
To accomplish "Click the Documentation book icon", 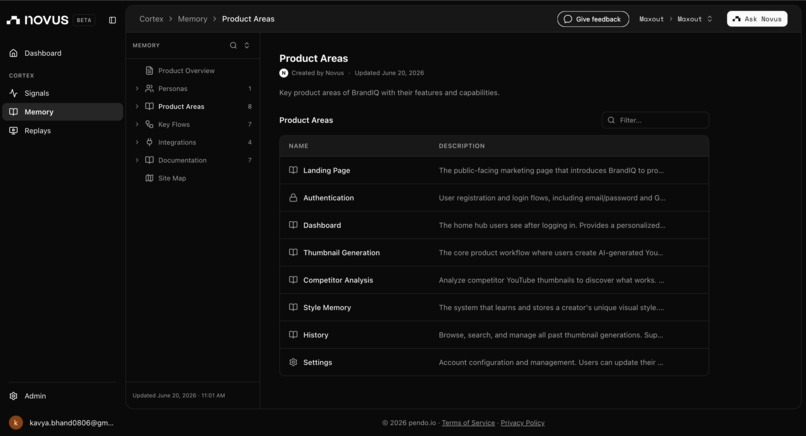I will 149,160.
